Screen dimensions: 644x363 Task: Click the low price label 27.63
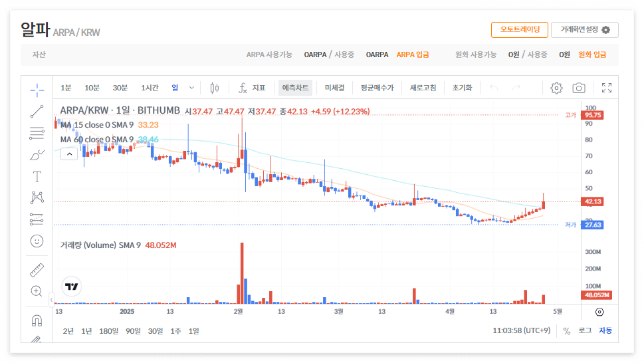[x=592, y=225]
